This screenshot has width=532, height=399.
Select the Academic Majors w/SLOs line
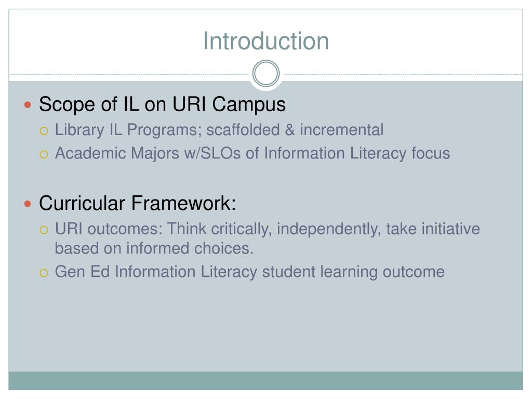(252, 153)
